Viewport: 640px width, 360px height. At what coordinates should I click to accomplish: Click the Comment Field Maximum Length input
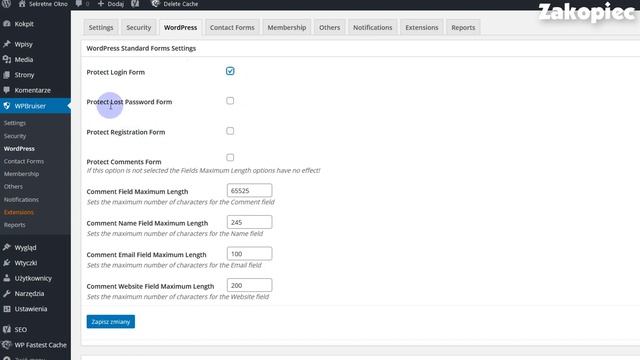click(249, 191)
